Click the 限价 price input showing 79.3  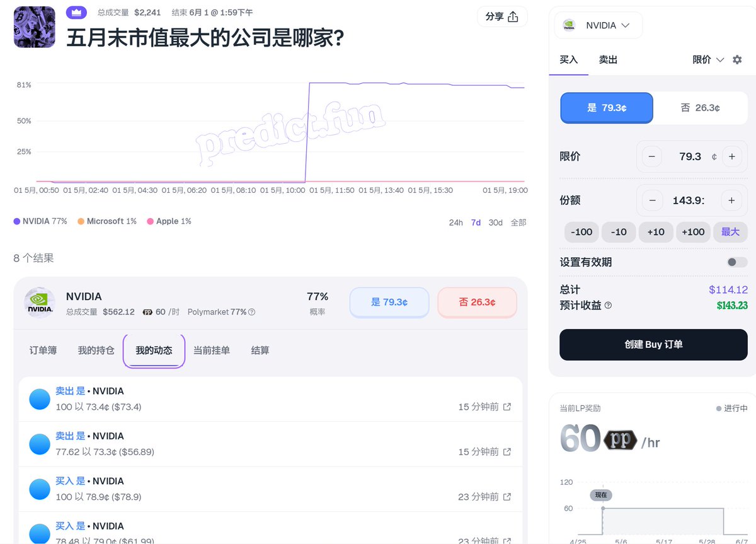tap(691, 156)
